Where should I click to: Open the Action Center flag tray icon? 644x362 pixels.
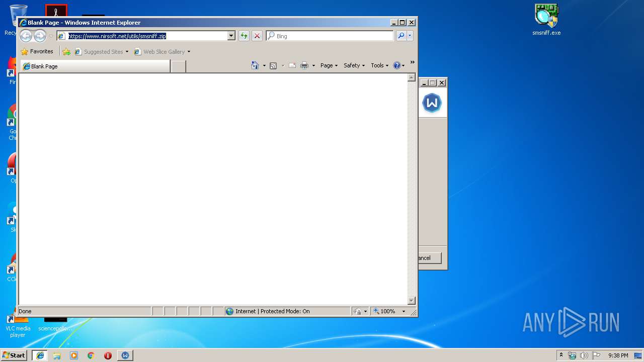tap(596, 355)
